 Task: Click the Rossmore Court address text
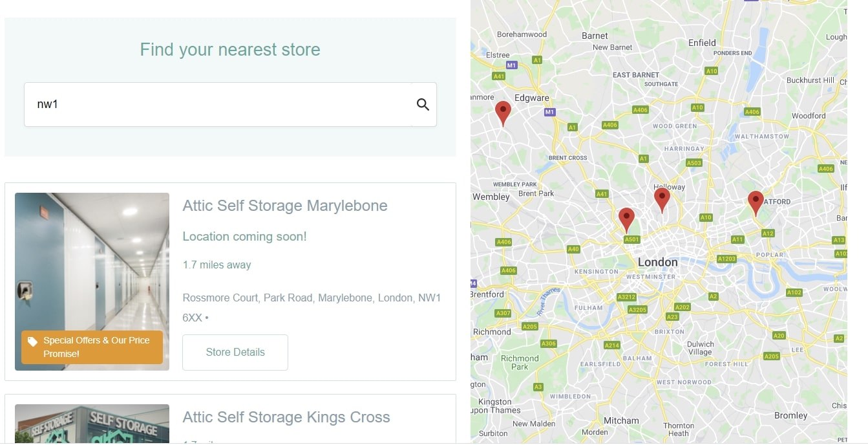tap(312, 308)
